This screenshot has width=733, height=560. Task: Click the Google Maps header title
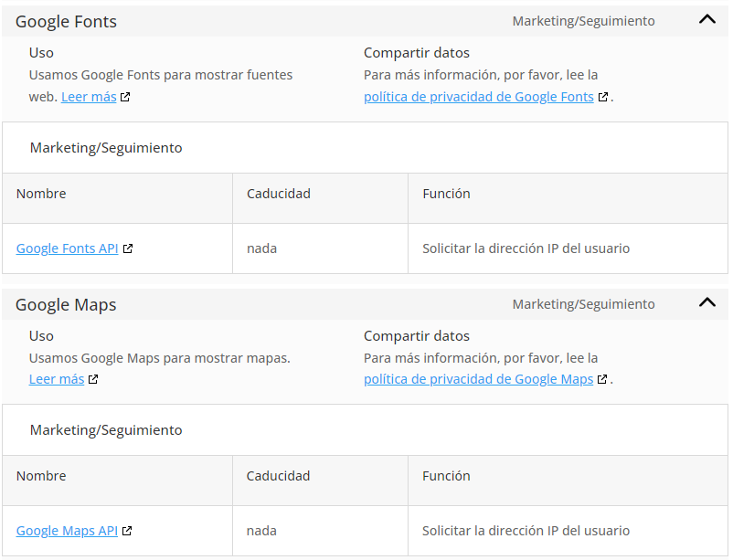click(66, 305)
